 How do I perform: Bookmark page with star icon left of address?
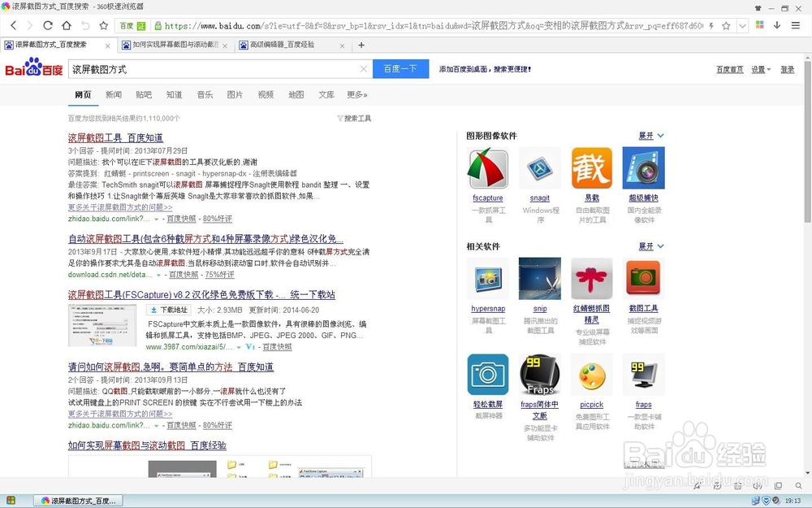tap(104, 25)
